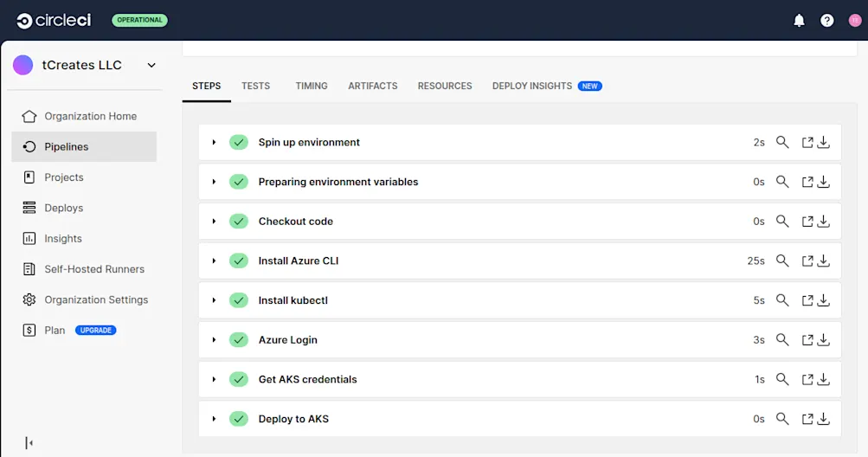This screenshot has width=868, height=457.
Task: Open the Insights page
Action: click(x=84, y=238)
